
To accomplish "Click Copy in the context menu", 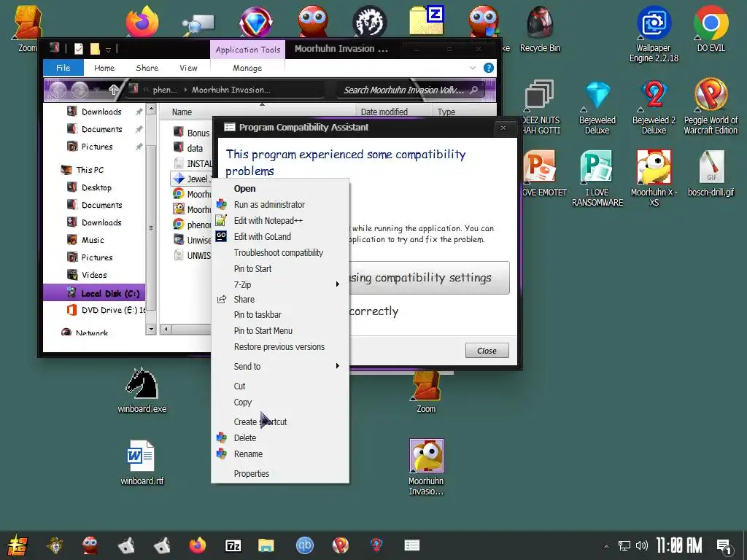I will (242, 402).
